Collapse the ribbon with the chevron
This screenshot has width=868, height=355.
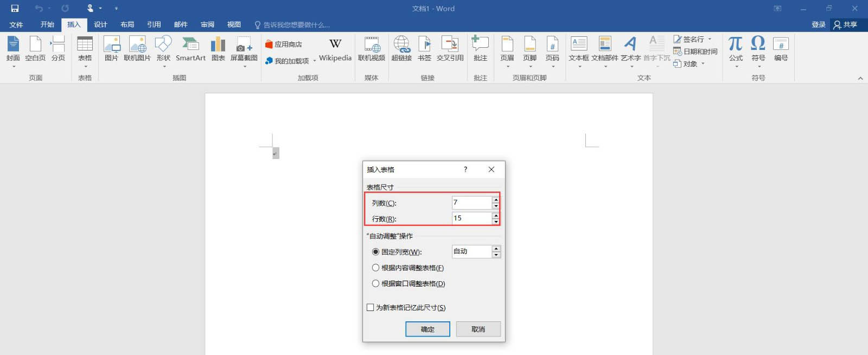coord(860,78)
